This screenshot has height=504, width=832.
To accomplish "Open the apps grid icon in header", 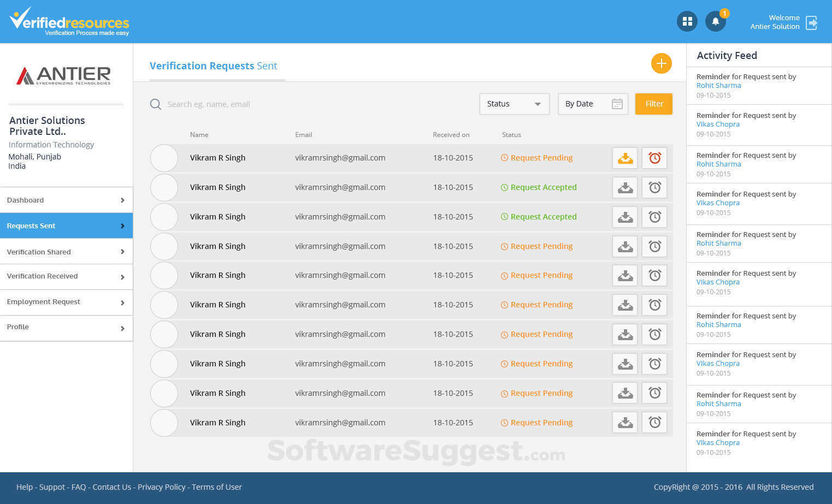I will [x=687, y=21].
